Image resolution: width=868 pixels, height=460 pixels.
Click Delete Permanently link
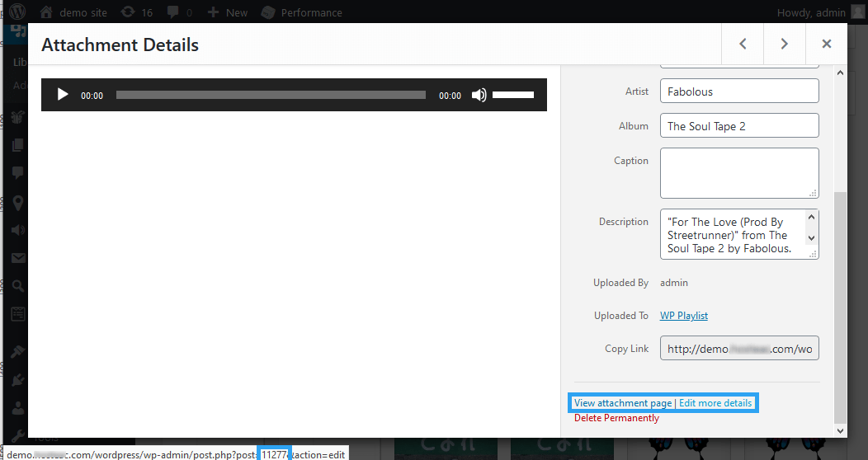coord(616,418)
